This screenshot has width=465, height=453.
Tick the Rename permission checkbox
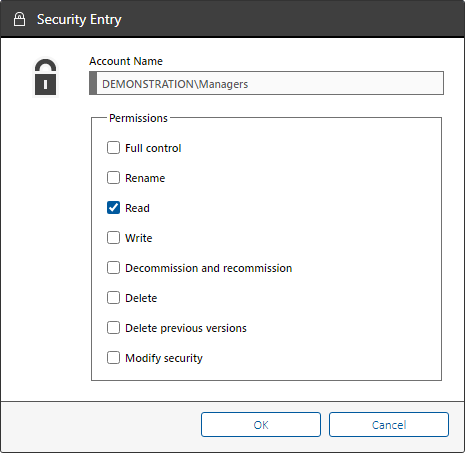(113, 178)
